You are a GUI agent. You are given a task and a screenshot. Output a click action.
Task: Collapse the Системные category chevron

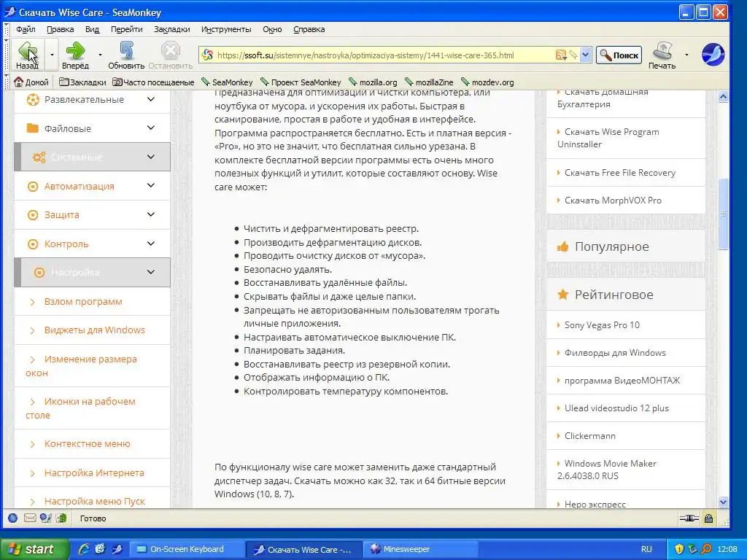(150, 157)
